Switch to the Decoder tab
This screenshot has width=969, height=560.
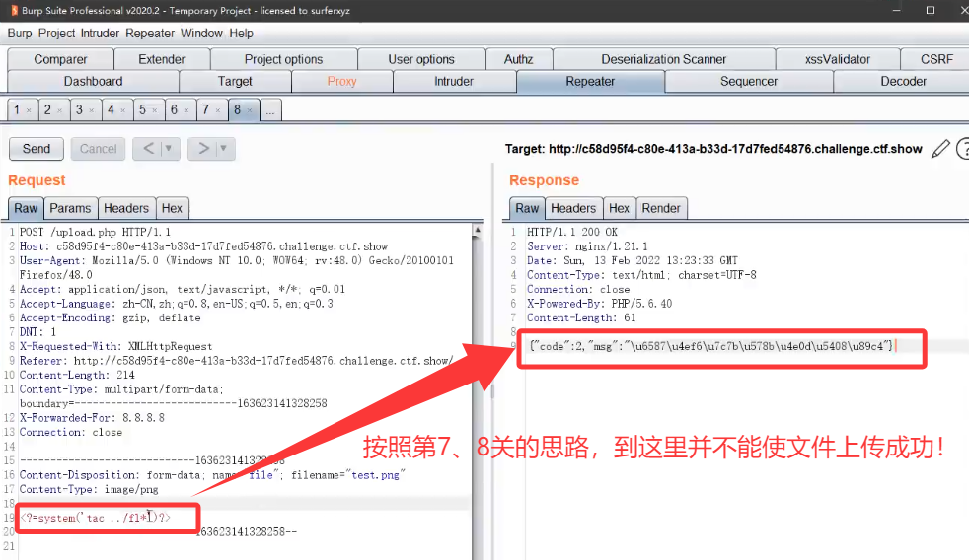903,82
